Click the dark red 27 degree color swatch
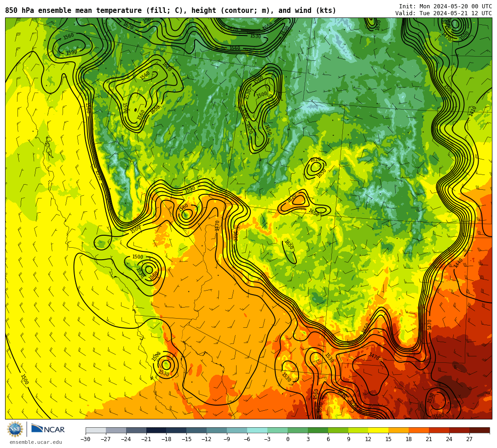The height and width of the screenshot is (448, 497). pos(480,430)
